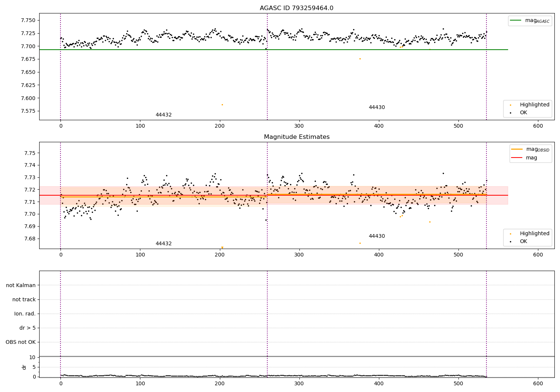Click the orange outlier near 7.587 in top plot
Viewport: 560px width, 392px height.
click(222, 105)
